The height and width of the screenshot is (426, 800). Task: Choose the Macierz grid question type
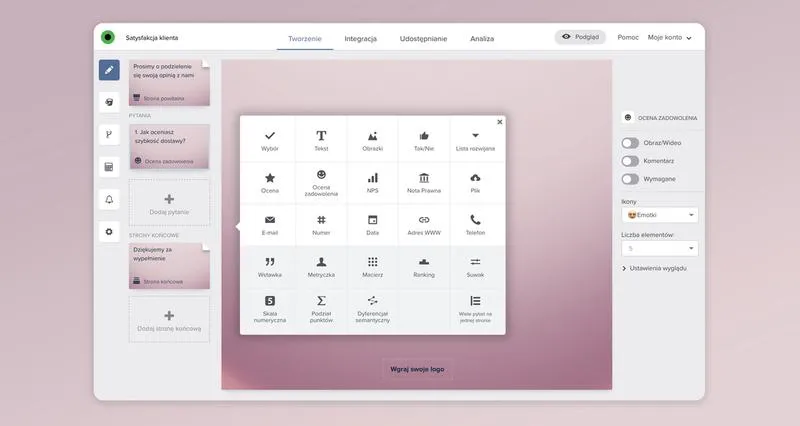pyautogui.click(x=372, y=267)
